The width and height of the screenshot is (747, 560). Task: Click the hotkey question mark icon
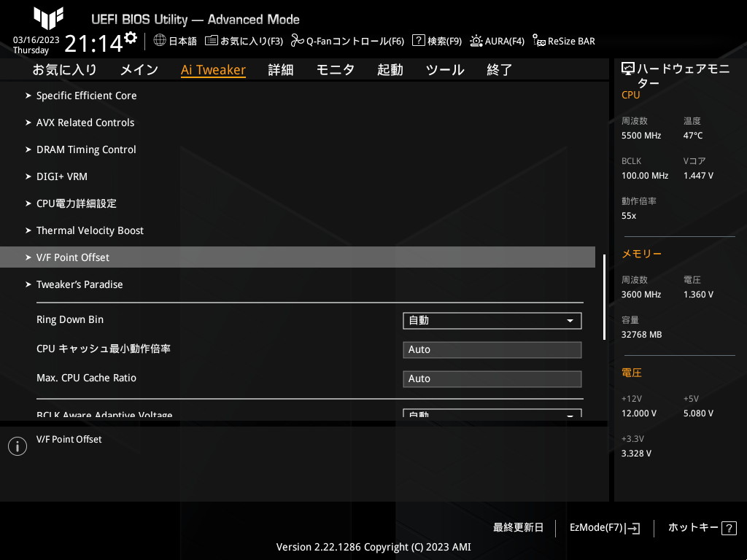point(729,528)
